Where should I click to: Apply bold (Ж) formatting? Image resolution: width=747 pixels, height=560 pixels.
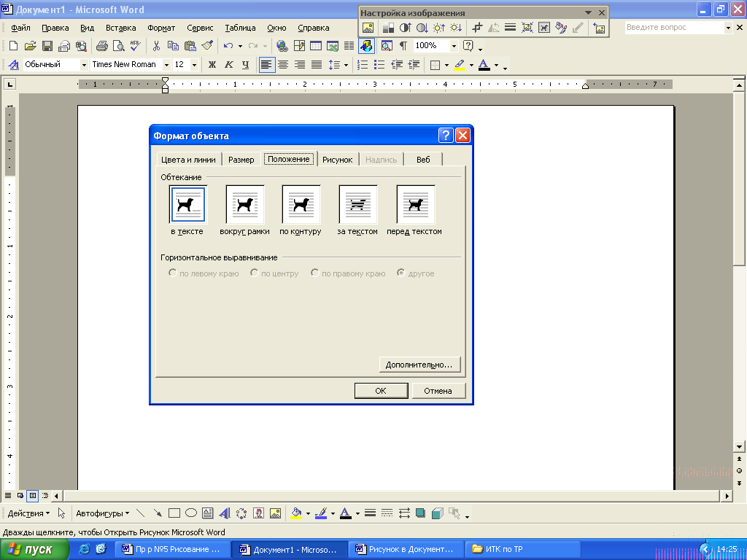212,64
